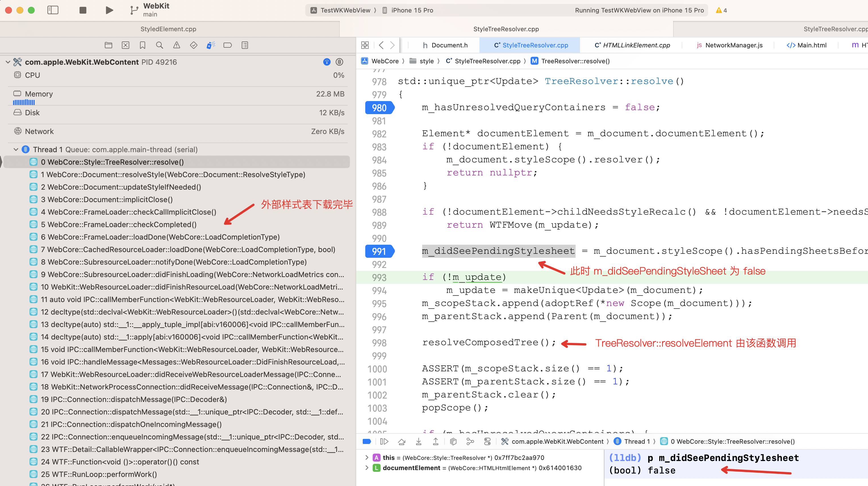
Task: Open the Find navigator magnifier
Action: tap(160, 45)
